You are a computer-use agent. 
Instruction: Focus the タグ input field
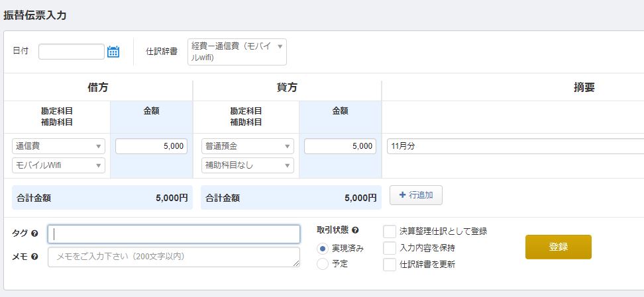174,233
